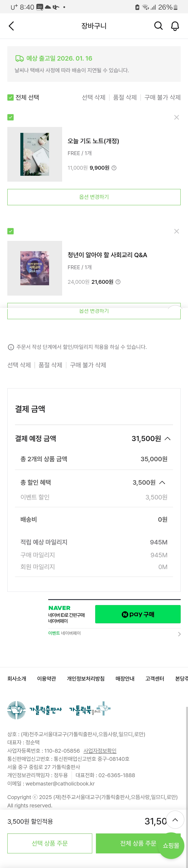Open 회사소개 footer menu
This screenshot has width=188, height=868.
17,678
